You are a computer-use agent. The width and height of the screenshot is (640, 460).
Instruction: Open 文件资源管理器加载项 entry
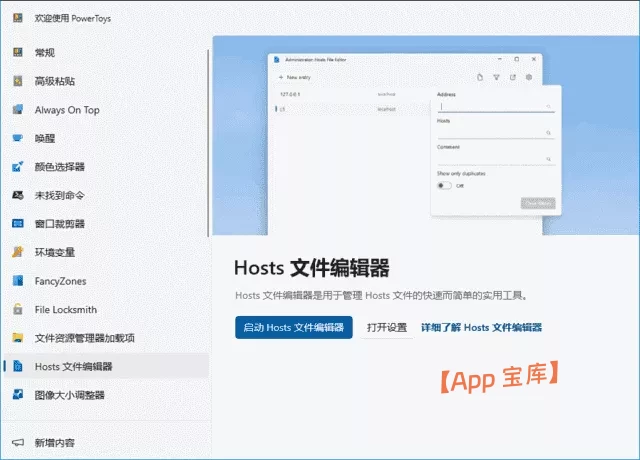pos(106,338)
